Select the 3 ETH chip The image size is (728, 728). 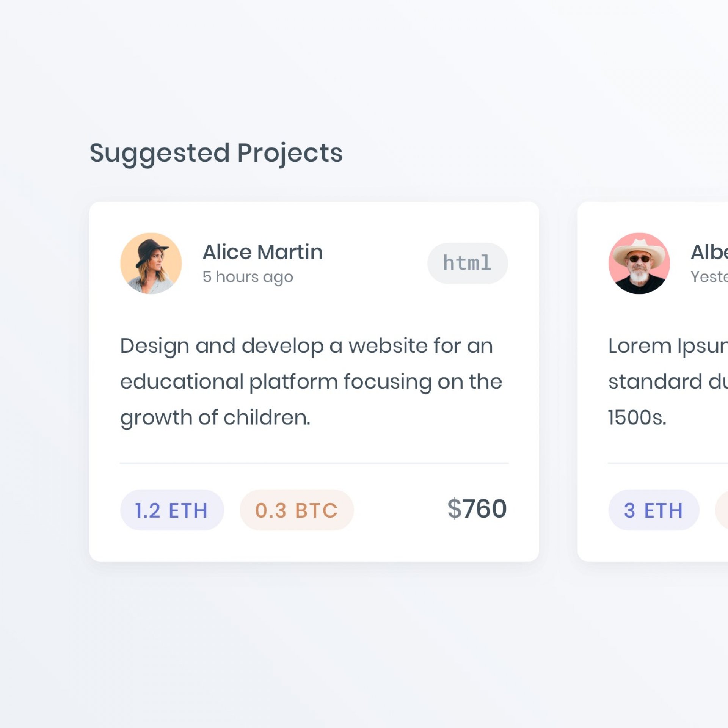654,510
